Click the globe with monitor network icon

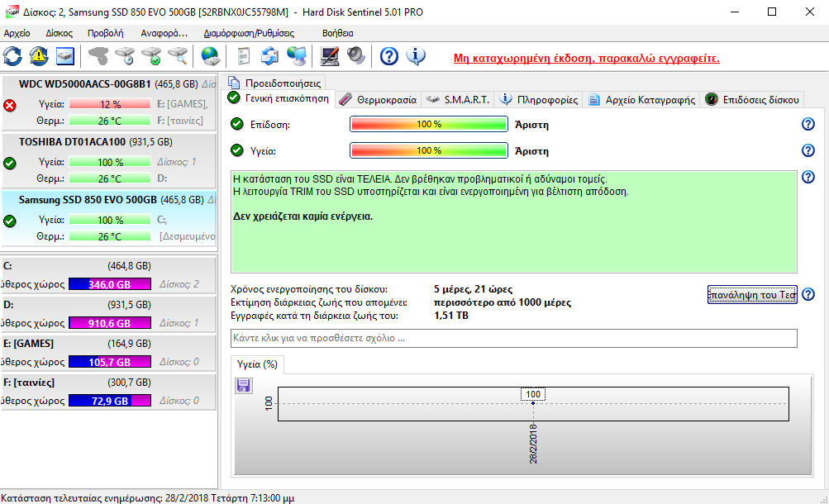pyautogui.click(x=297, y=56)
